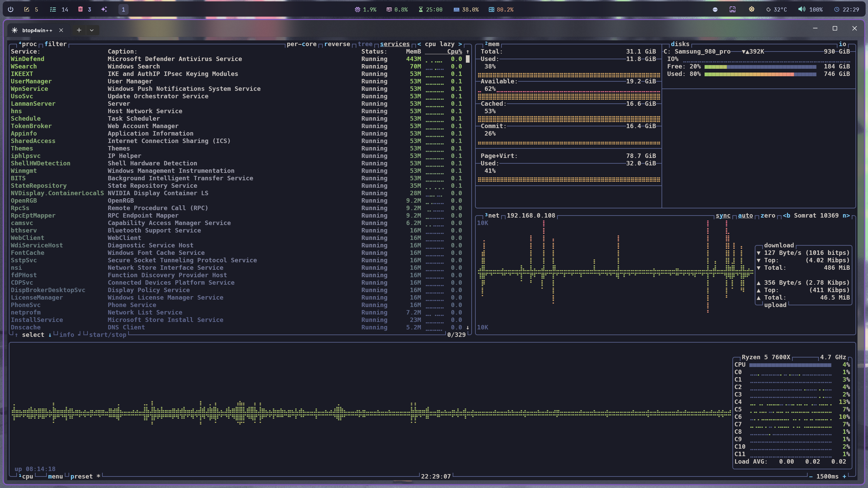Select the Dnscache service row

tap(236, 327)
